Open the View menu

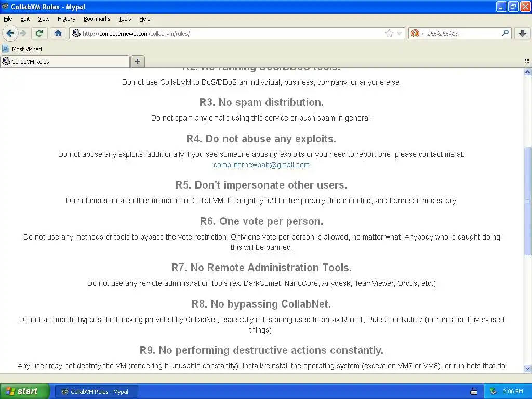pyautogui.click(x=44, y=19)
